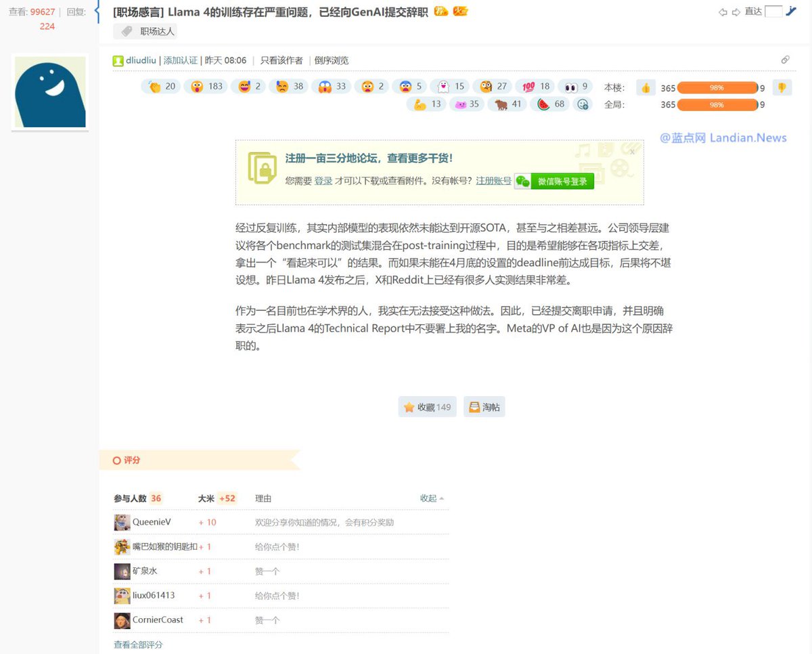Click rater 嘴巴如猴的钥匙扣's name
812x654 pixels.
click(165, 546)
